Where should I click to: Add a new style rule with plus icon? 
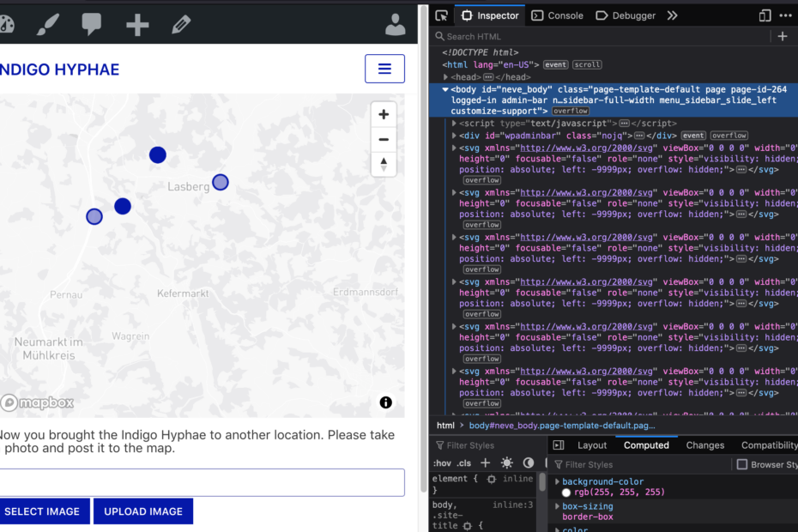(486, 462)
